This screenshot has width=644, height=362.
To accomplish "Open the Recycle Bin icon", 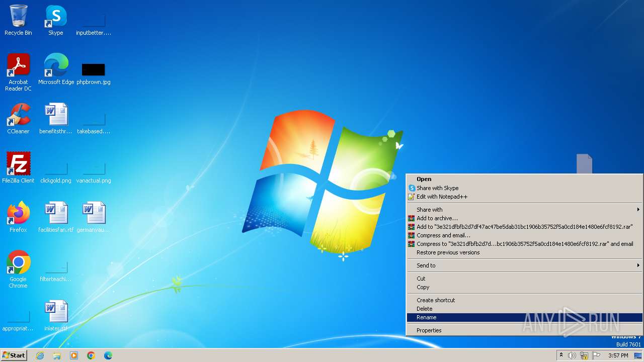I will tap(18, 20).
